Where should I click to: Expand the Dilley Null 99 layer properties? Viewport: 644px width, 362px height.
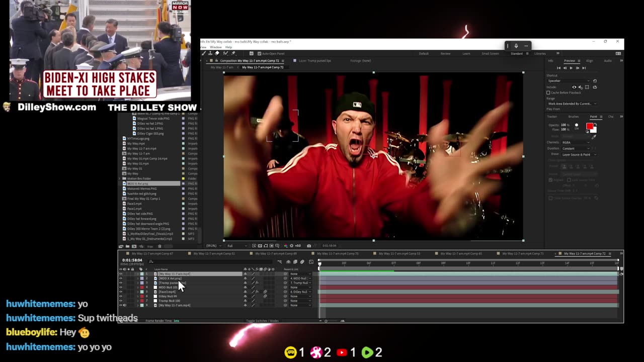(138, 296)
